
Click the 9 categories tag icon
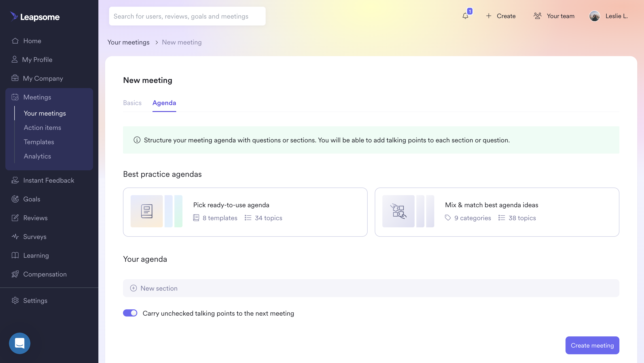coord(448,218)
